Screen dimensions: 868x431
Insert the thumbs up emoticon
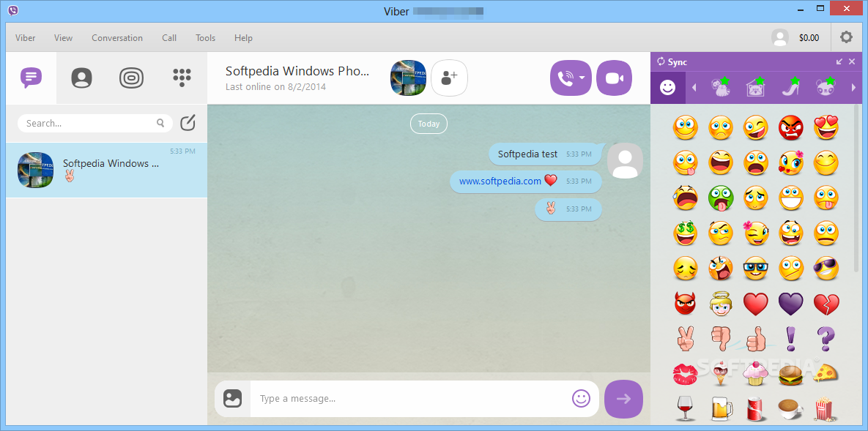click(756, 339)
